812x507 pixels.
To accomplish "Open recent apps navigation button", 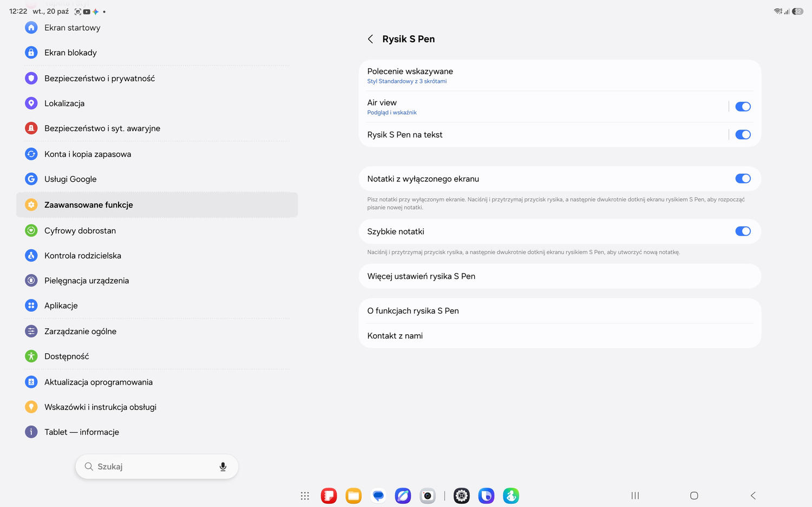I will (635, 496).
